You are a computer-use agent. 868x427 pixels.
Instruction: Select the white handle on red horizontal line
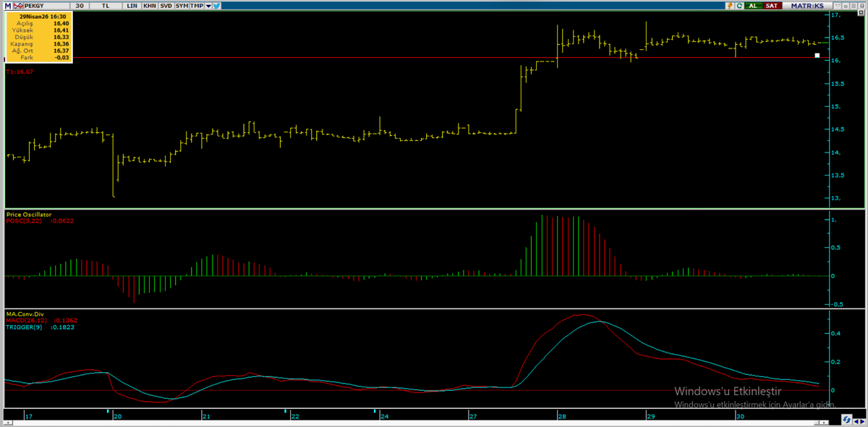click(817, 55)
